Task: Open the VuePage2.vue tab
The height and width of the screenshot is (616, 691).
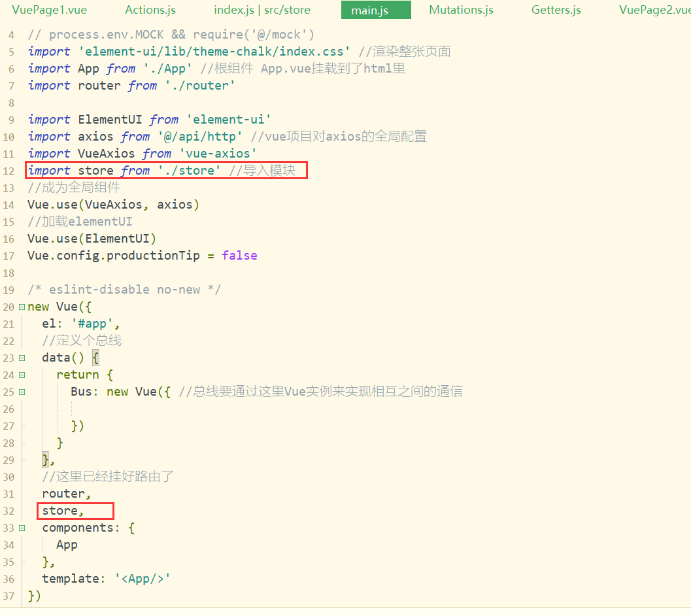Action: (655, 10)
